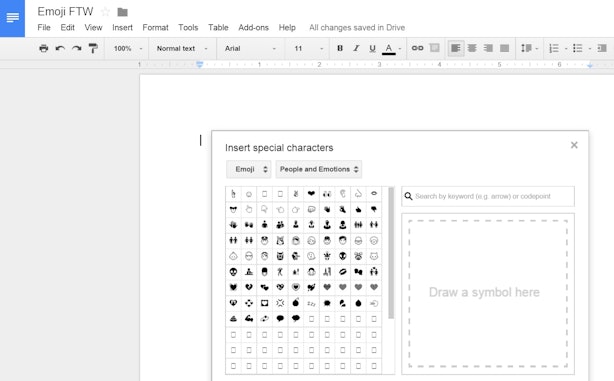Screen dimensions: 614x381
Task: Open the People and Emotions dropdown
Action: (318, 169)
